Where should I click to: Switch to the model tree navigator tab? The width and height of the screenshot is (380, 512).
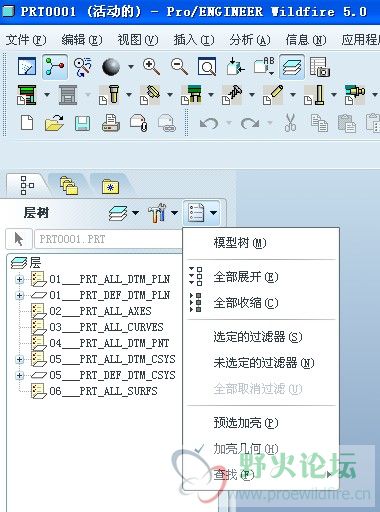coord(27,185)
